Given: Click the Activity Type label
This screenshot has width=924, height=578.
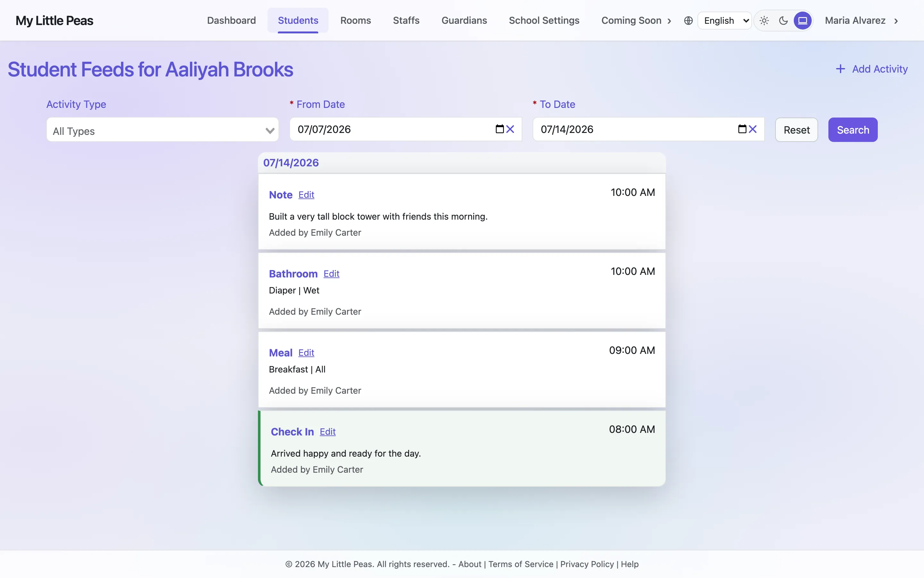Looking at the screenshot, I should coord(76,104).
